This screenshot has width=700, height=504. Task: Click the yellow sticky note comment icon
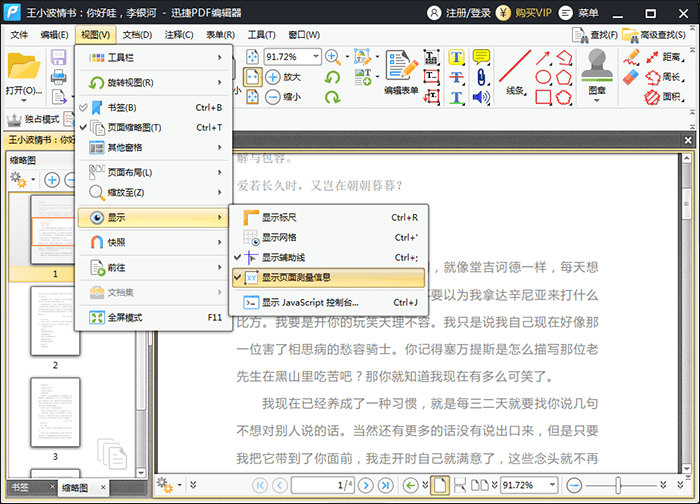482,57
